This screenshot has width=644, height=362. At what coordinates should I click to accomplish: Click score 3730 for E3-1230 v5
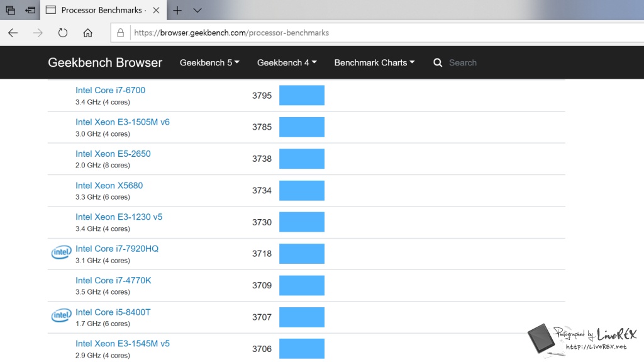[262, 222]
